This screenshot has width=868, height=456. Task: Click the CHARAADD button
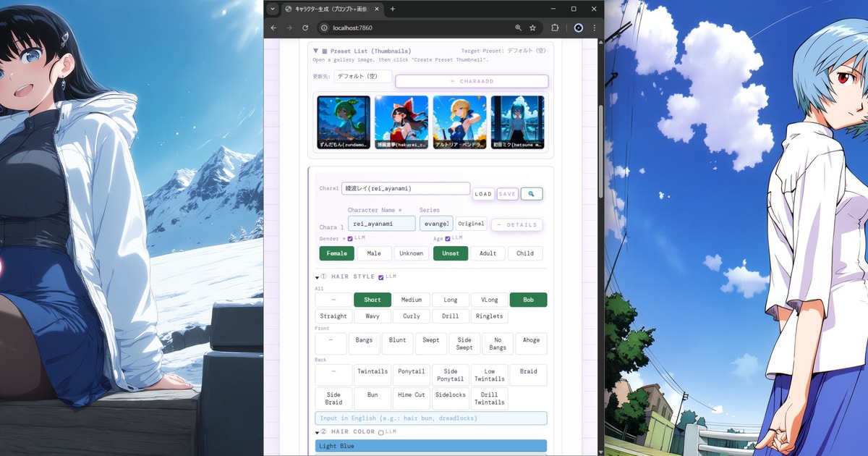(x=472, y=81)
